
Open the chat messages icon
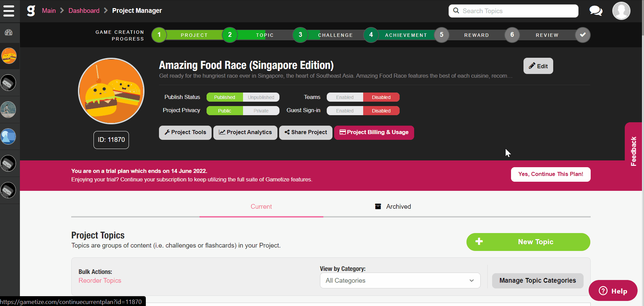click(x=596, y=11)
